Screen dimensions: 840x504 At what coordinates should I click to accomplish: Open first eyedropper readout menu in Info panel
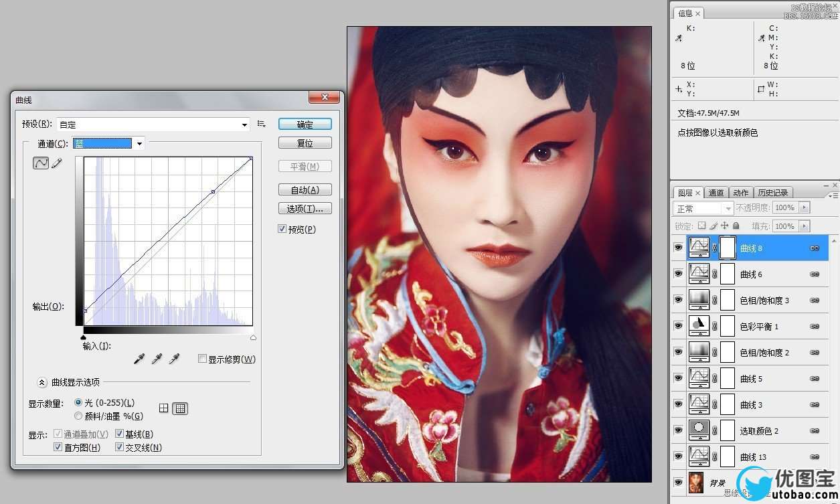click(679, 39)
